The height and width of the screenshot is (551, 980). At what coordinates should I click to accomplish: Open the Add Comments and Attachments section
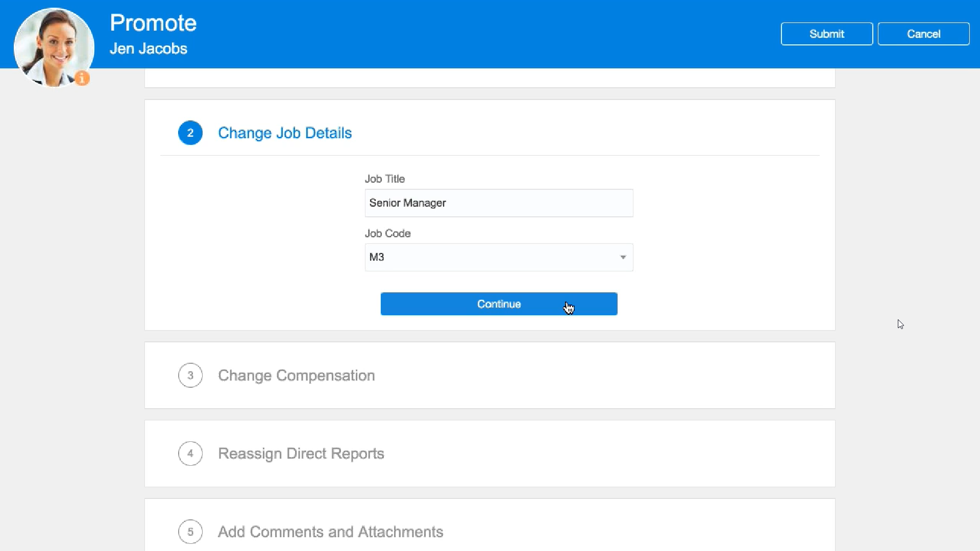[x=330, y=532]
